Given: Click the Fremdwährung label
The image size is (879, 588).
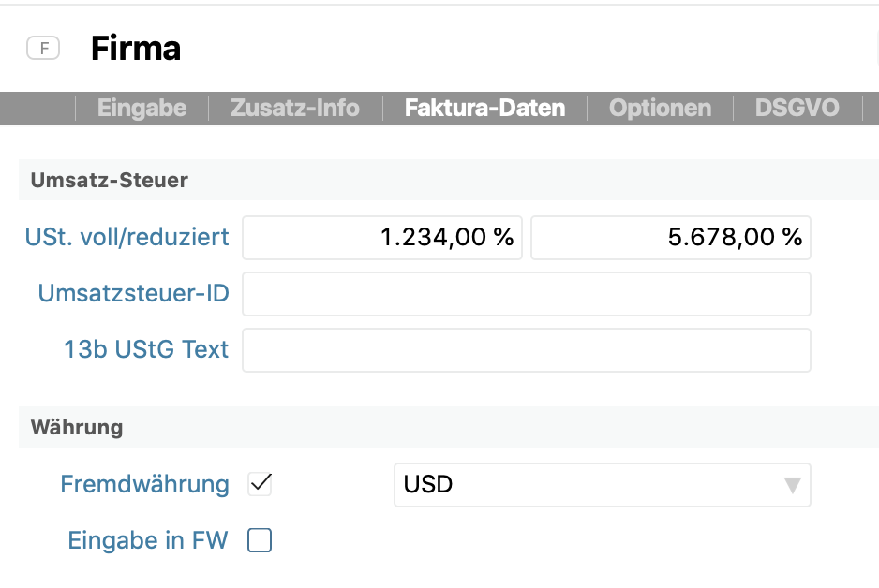Looking at the screenshot, I should 144,484.
